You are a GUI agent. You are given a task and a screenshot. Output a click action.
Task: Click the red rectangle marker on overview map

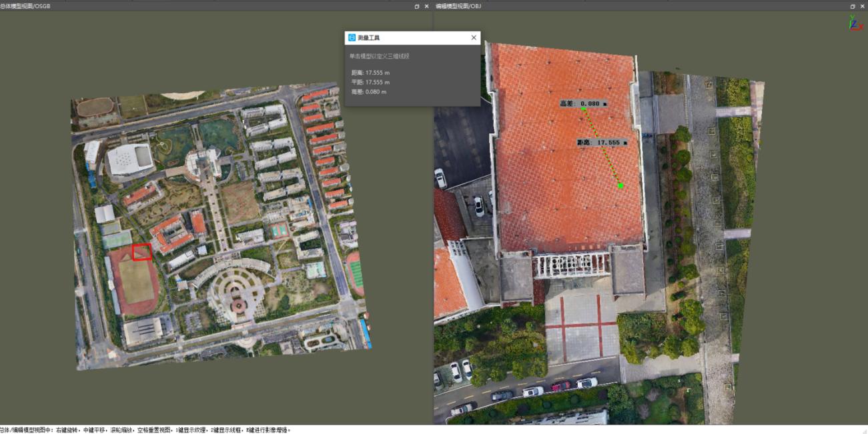(141, 252)
